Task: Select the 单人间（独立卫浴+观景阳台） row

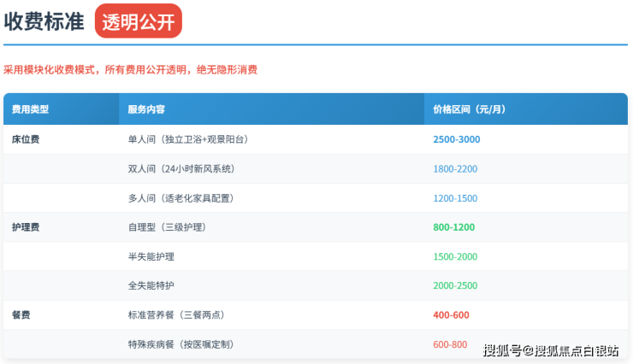Action: click(x=187, y=139)
